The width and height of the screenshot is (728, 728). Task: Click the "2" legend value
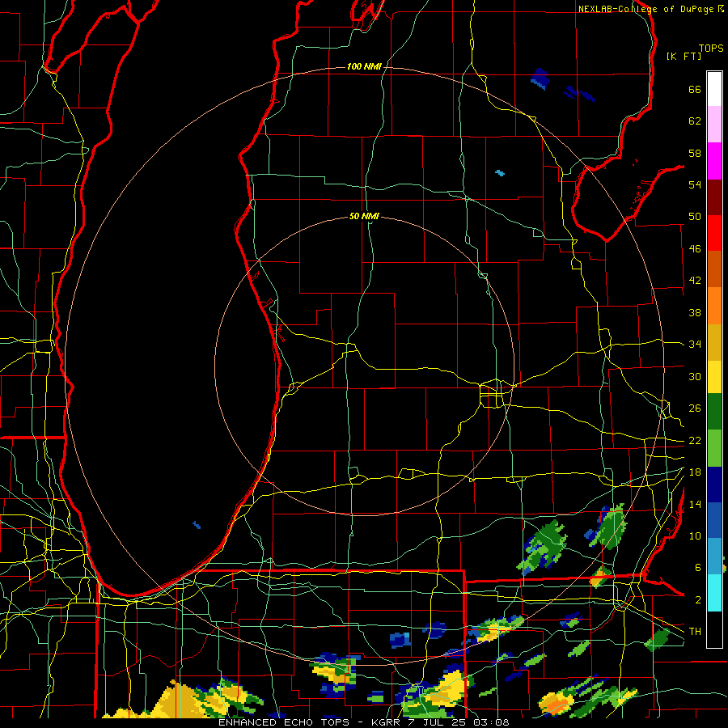point(698,600)
